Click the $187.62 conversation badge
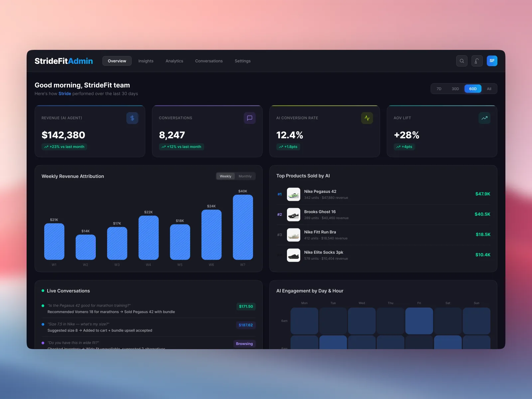Viewport: 532px width, 399px height. tap(246, 325)
